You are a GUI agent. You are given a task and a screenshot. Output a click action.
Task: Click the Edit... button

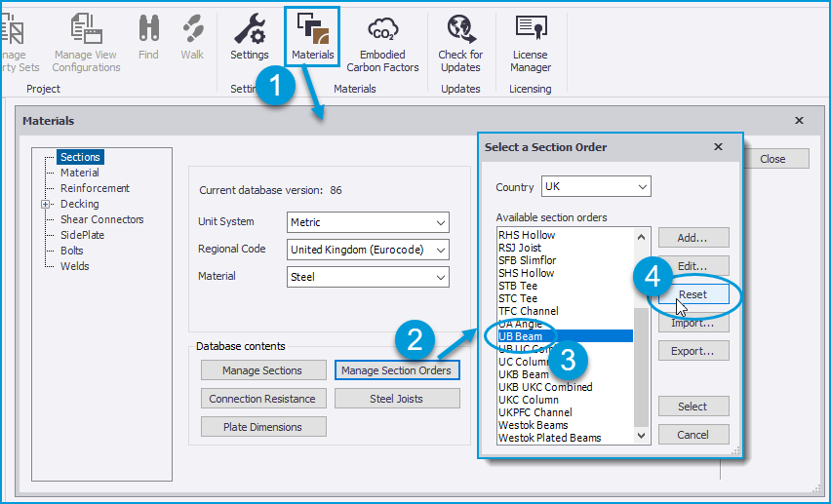[x=693, y=265]
